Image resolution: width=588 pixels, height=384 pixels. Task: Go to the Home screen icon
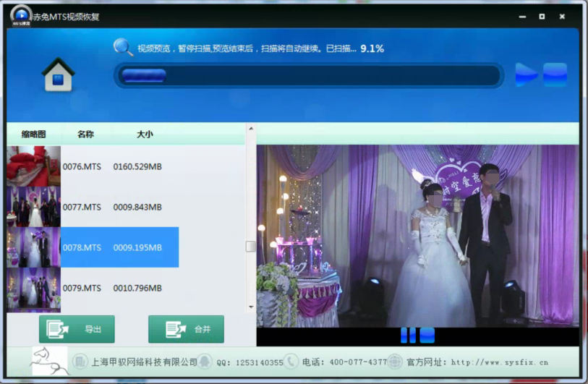tap(59, 74)
